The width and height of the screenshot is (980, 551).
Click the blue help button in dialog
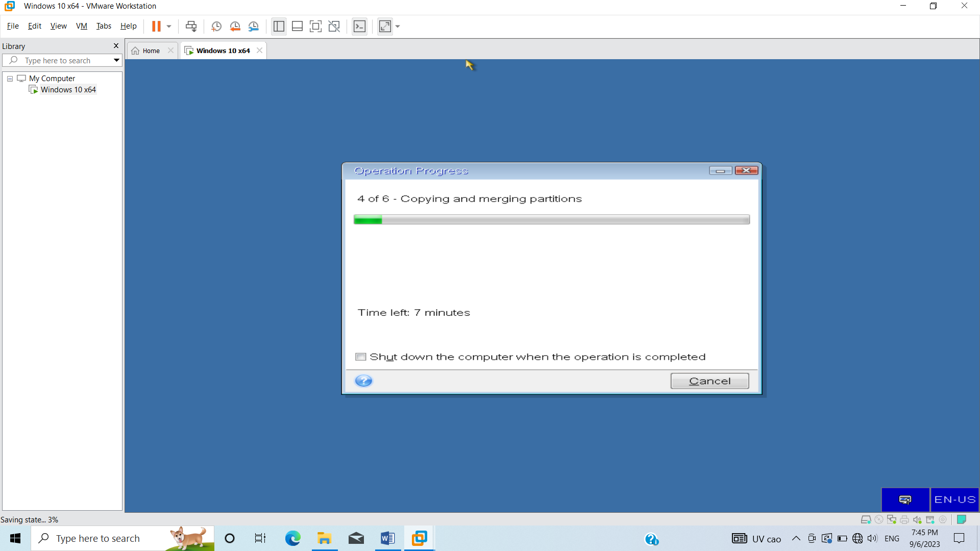(363, 381)
